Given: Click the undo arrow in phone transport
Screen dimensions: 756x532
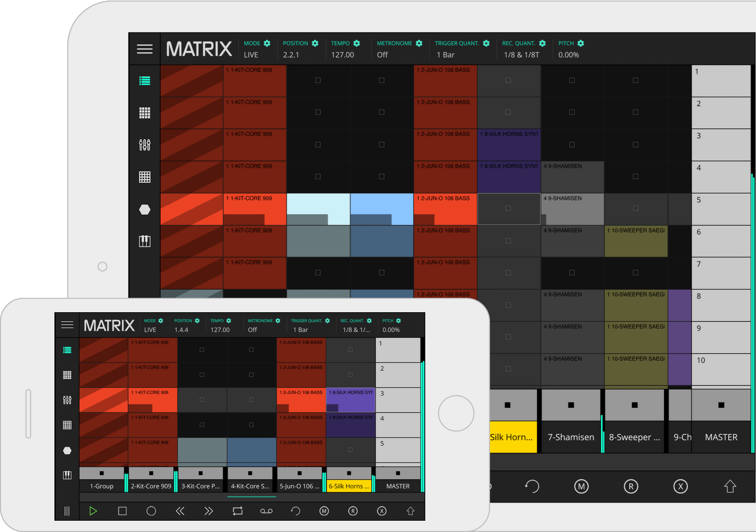Looking at the screenshot, I should pos(295,511).
